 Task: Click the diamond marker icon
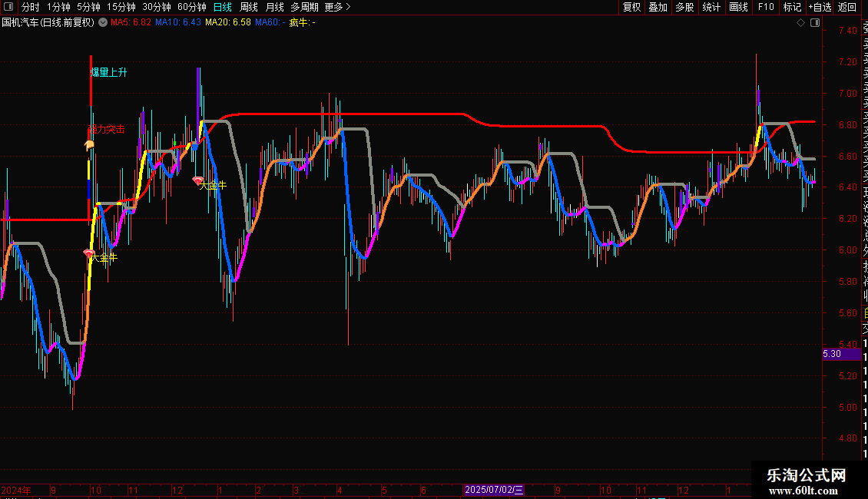(800, 23)
